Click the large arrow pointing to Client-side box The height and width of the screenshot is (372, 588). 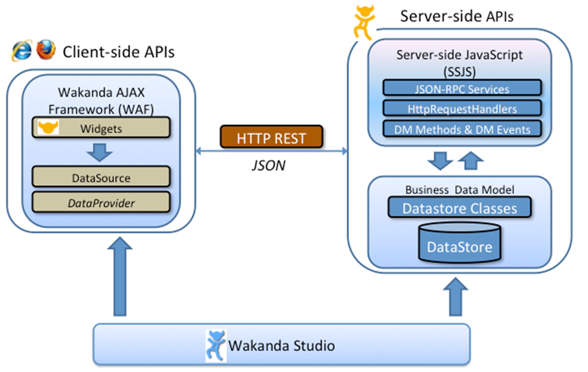tap(120, 276)
